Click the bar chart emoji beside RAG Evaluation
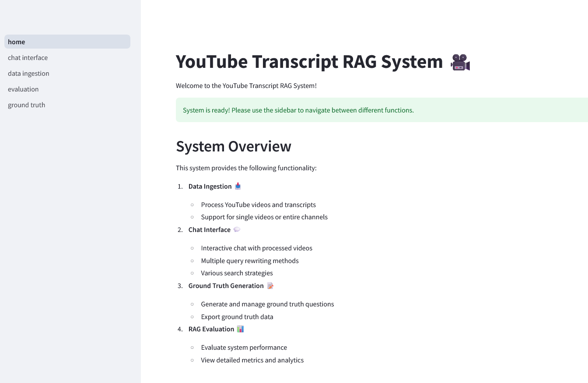Screen dimensions: 588x383 coord(240,329)
